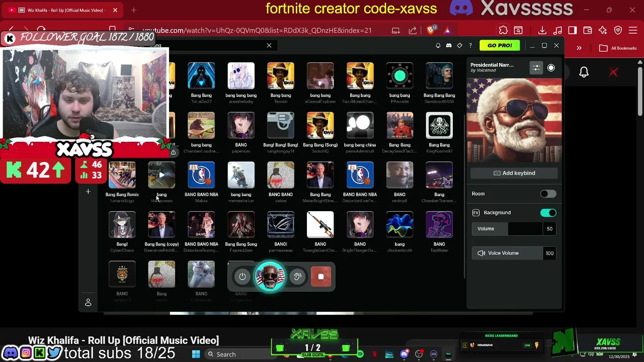
Task: Play bang bang bear sound by ChamberLoudne
Action: tap(201, 126)
